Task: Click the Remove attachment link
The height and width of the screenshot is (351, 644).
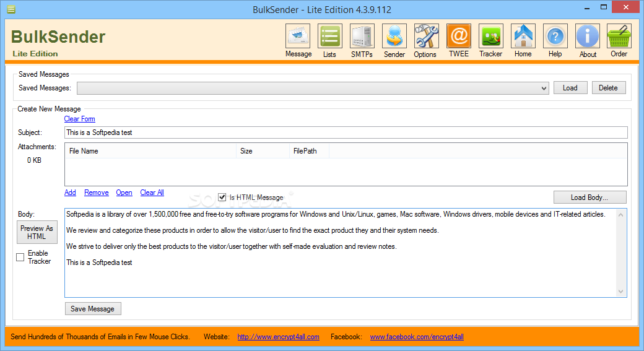Action: pos(97,193)
